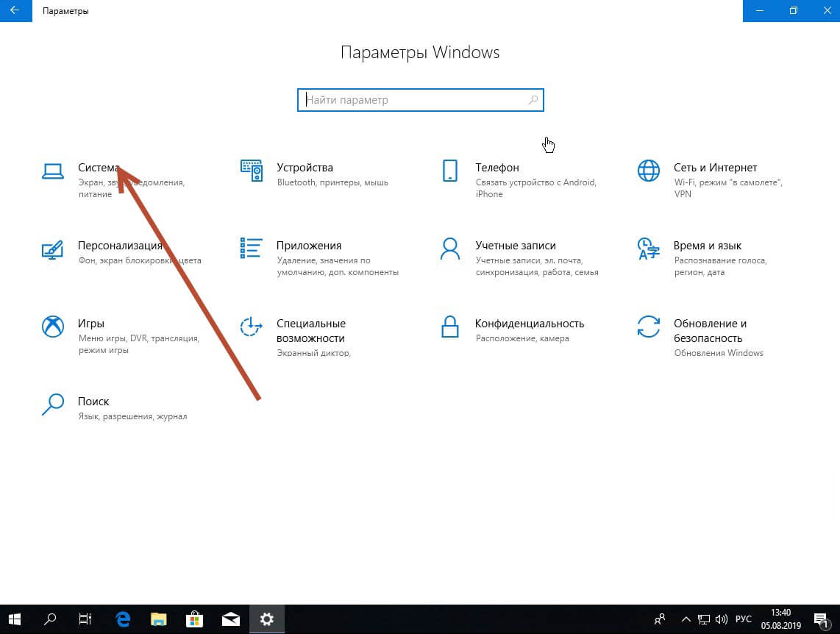Launch Microsoft Edge from taskbar
The width and height of the screenshot is (840, 634).
tap(124, 619)
